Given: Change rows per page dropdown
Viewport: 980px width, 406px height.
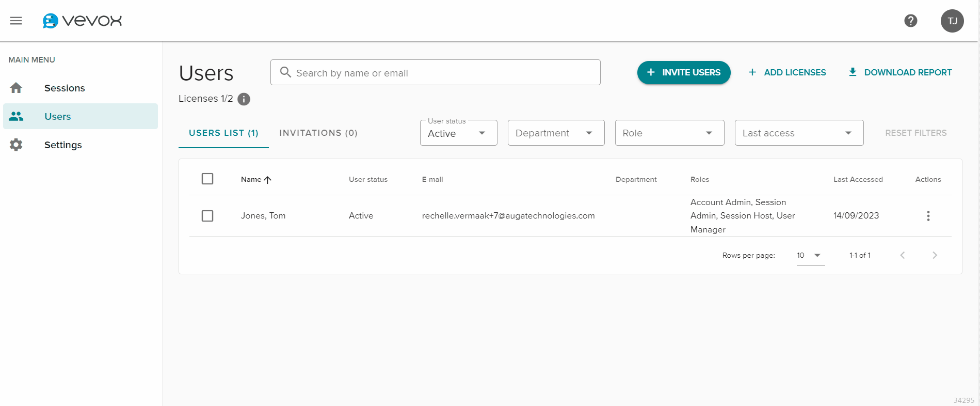Looking at the screenshot, I should tap(810, 255).
